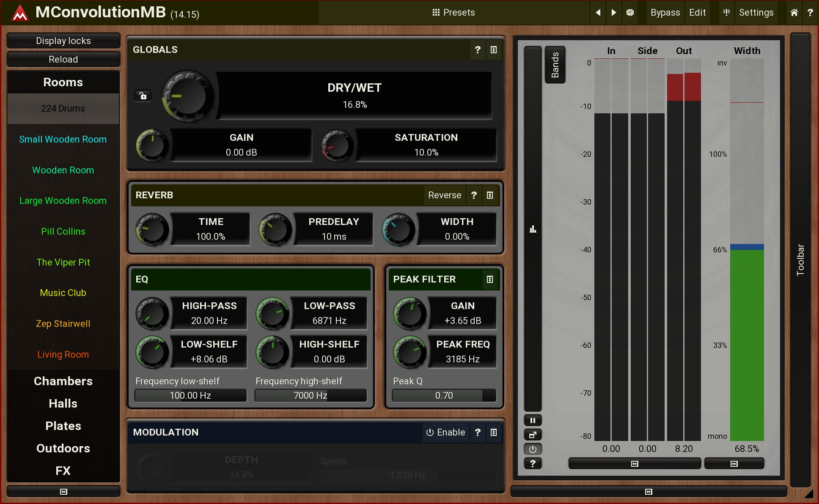819x504 pixels.
Task: Go to previous preset arrow
Action: tap(598, 12)
